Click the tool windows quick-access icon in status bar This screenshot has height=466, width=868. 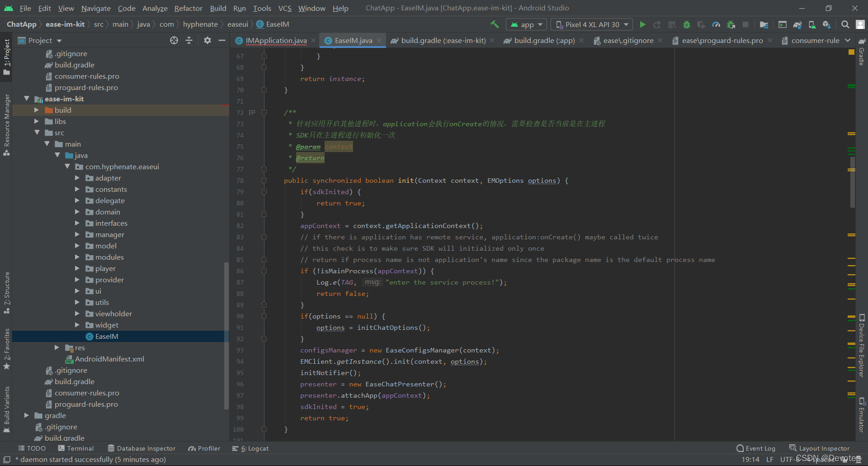(7, 459)
